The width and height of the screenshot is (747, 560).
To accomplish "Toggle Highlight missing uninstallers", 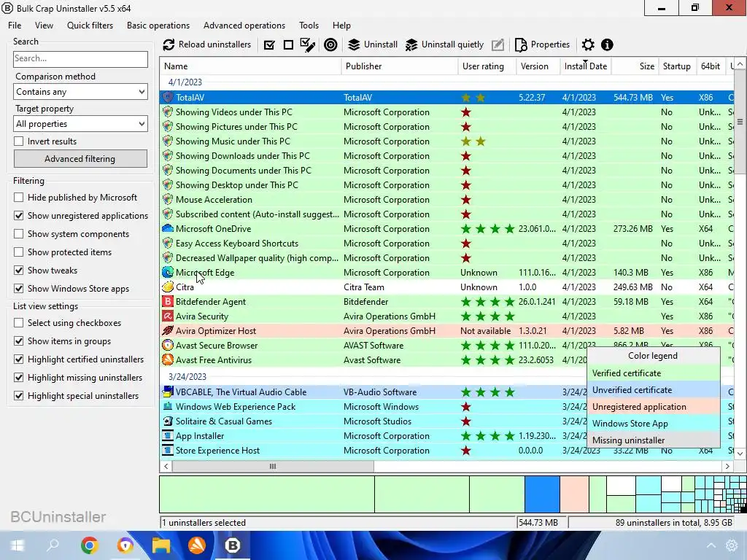I will click(18, 378).
